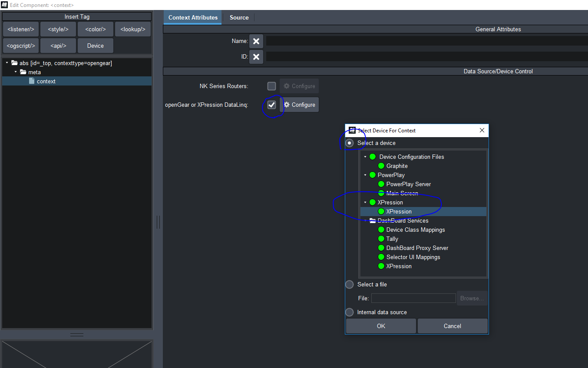Click the context file icon in tree
This screenshot has height=368, width=588.
(32, 81)
